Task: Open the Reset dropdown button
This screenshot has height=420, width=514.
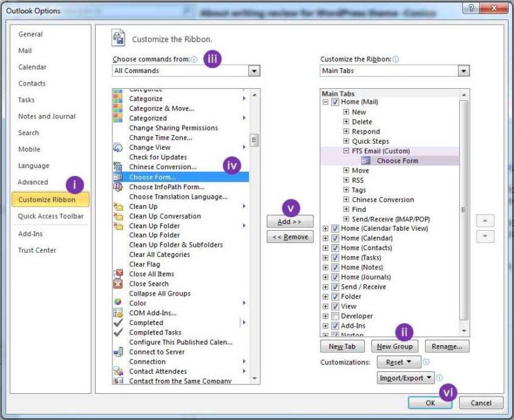Action: coord(399,362)
